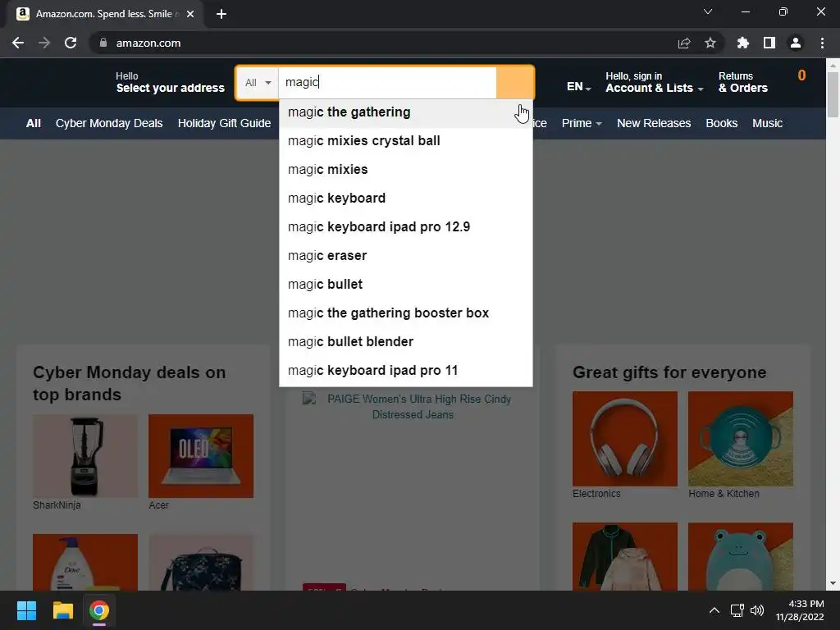The width and height of the screenshot is (840, 630).
Task: Open the All navigation menu
Action: coord(33,123)
